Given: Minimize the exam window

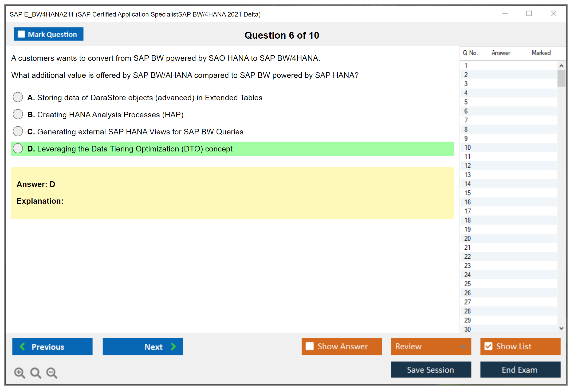Looking at the screenshot, I should click(x=505, y=14).
